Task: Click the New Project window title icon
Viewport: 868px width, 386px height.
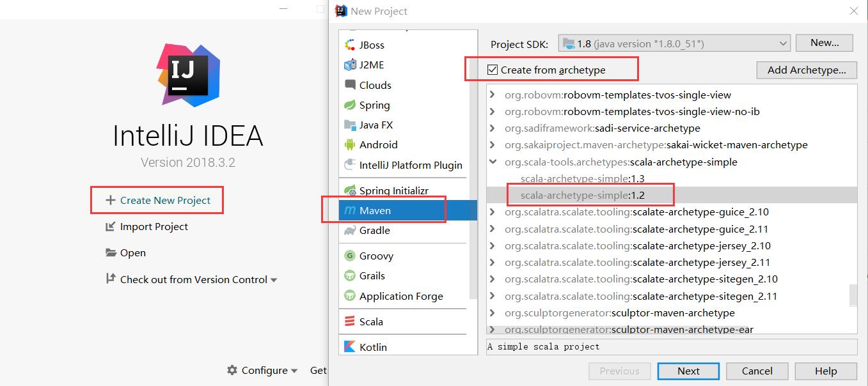Action: (341, 10)
